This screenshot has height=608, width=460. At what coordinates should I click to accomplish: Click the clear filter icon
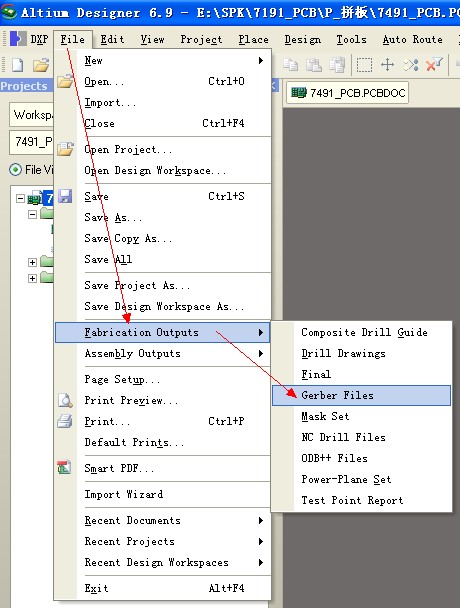pyautogui.click(x=434, y=65)
